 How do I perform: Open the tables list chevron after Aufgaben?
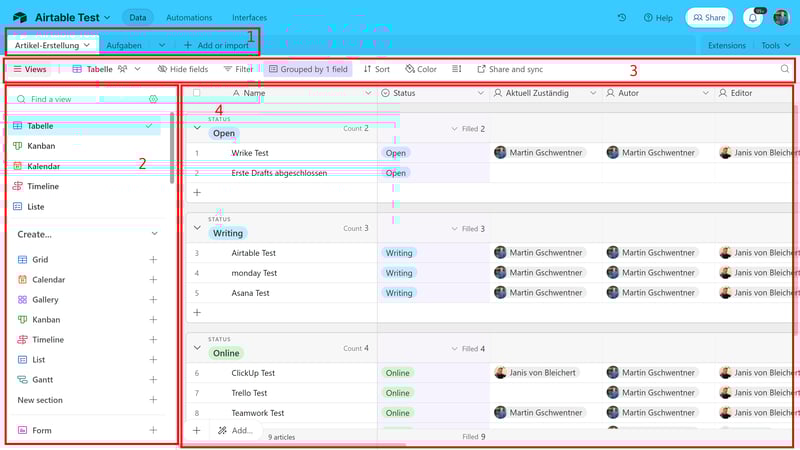[x=162, y=45]
